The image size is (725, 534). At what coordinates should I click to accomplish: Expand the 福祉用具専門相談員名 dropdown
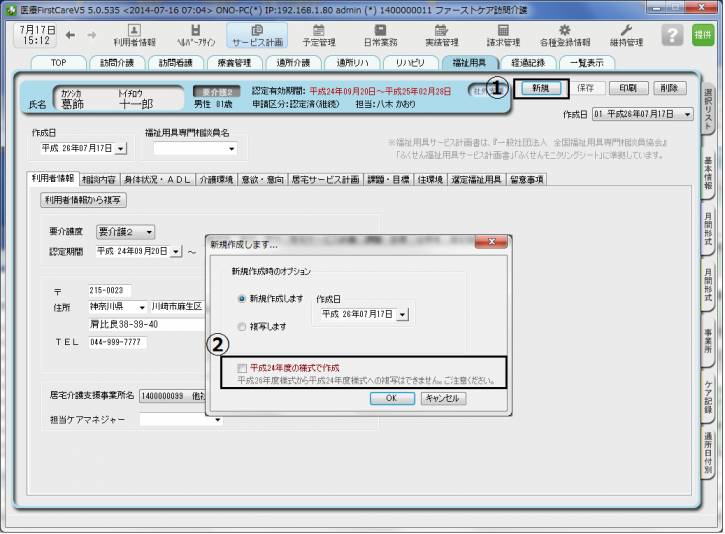click(232, 149)
